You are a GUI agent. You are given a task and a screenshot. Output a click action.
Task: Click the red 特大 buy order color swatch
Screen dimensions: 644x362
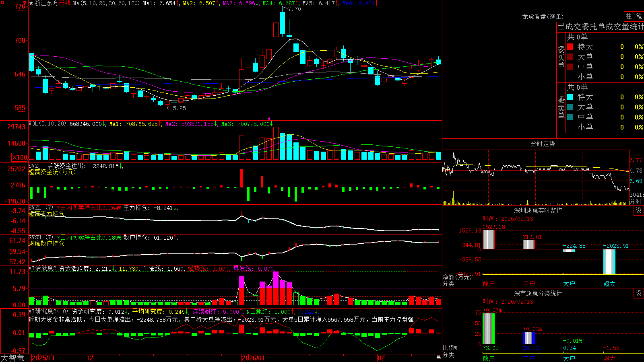point(570,47)
